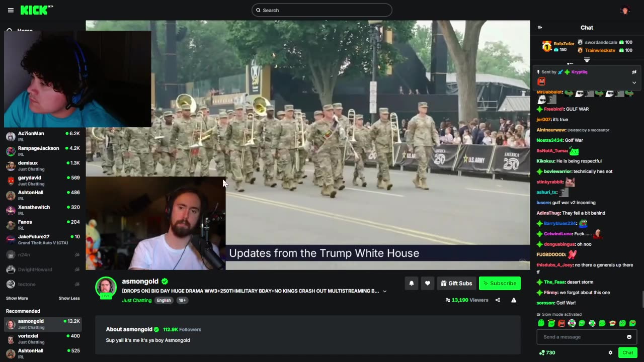Insert the headphones blob emote

[572, 323]
